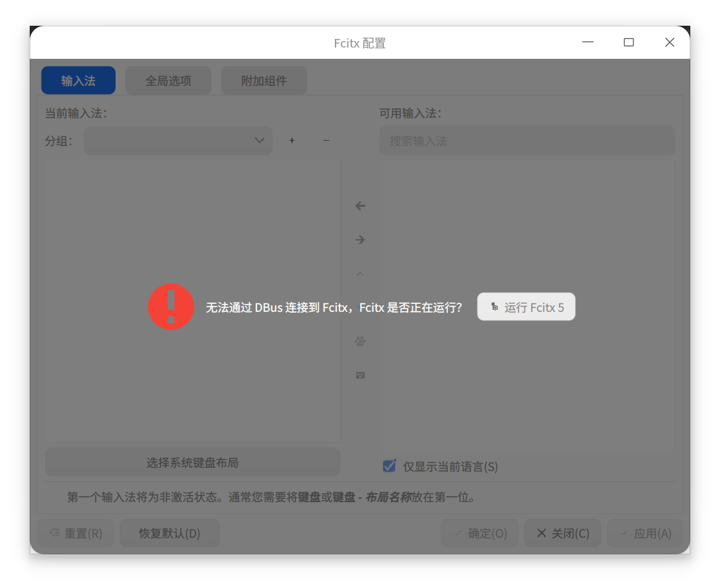Screen dimensions: 720x588
Task: Click the keyboard layout icon
Action: click(x=361, y=375)
